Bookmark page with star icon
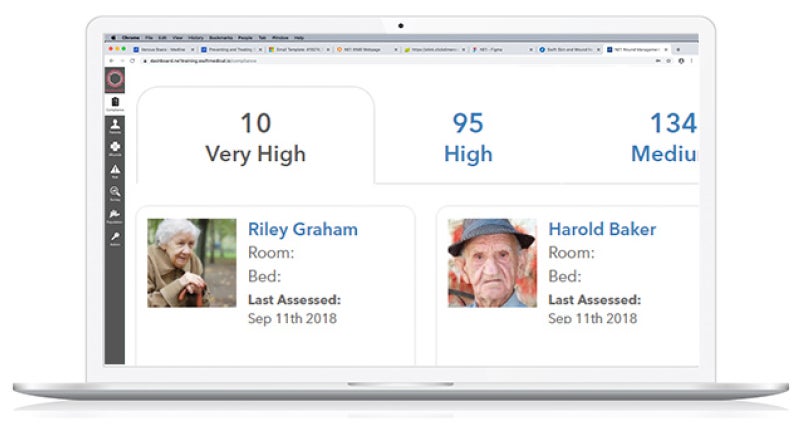Viewport: 802px width, 433px height. pyautogui.click(x=669, y=61)
